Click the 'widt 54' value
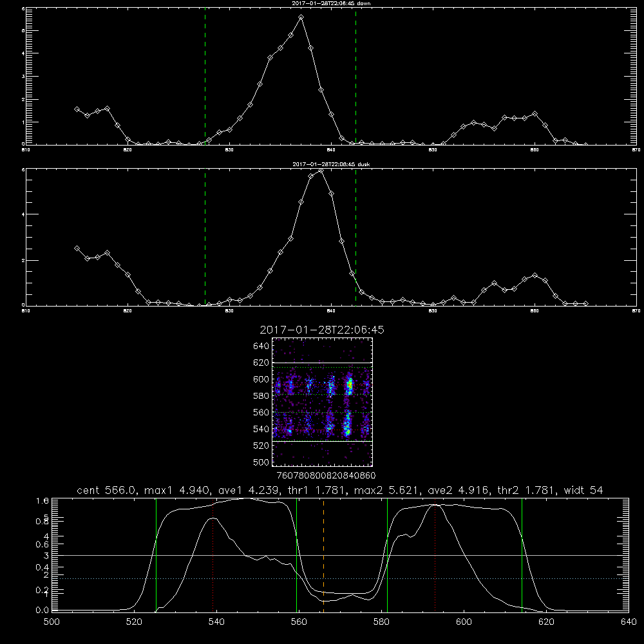 583,490
